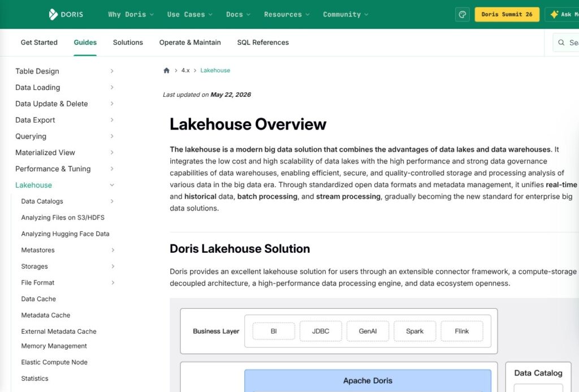The height and width of the screenshot is (392, 579).
Task: Open Data Export sidebar item
Action: 35,120
